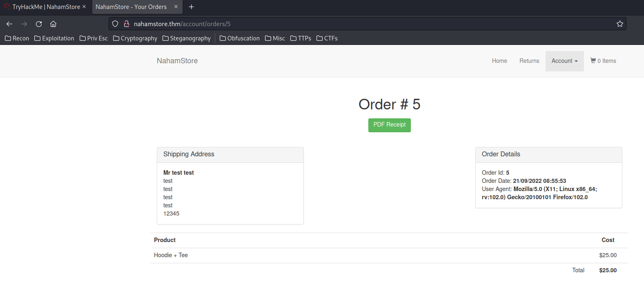Open the Obfuscation bookmarks folder
Viewport: 644px width, 289px height.
[240, 38]
